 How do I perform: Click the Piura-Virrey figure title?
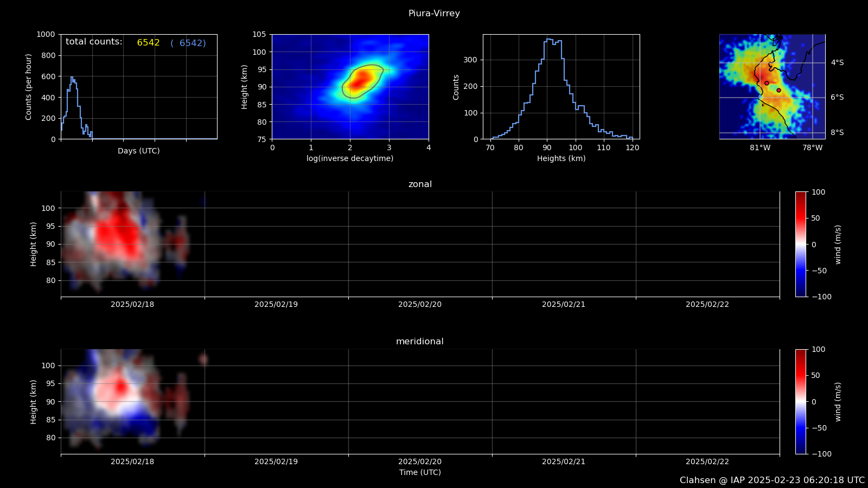tap(434, 14)
